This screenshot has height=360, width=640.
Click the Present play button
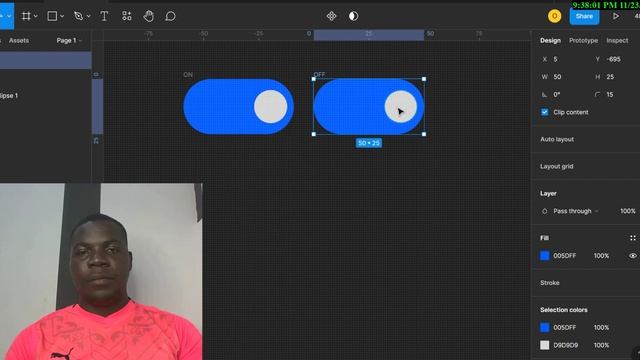pos(616,16)
